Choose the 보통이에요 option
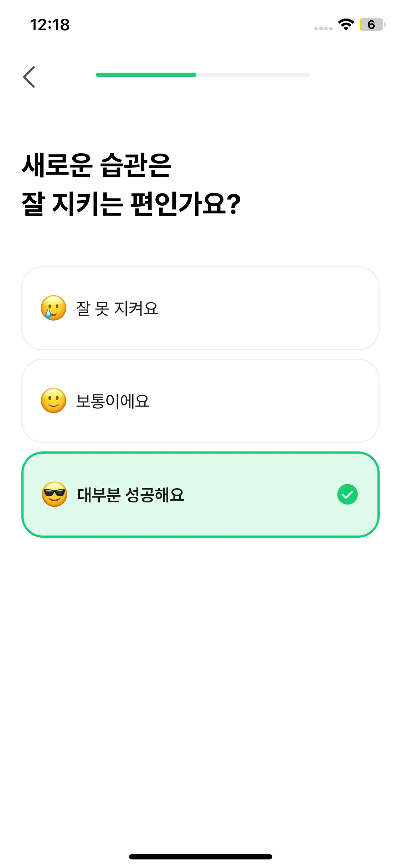 point(113,401)
